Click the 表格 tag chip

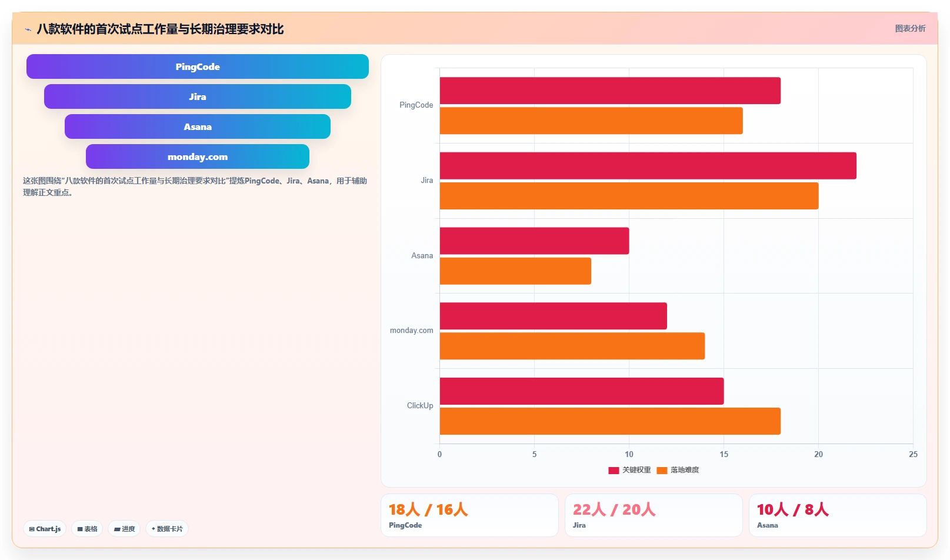(x=87, y=529)
